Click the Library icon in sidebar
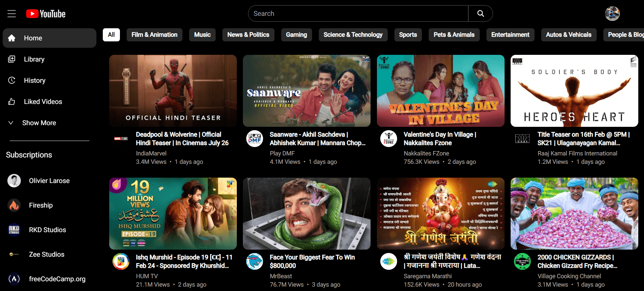Screen dimensions: 644x291 point(12,59)
